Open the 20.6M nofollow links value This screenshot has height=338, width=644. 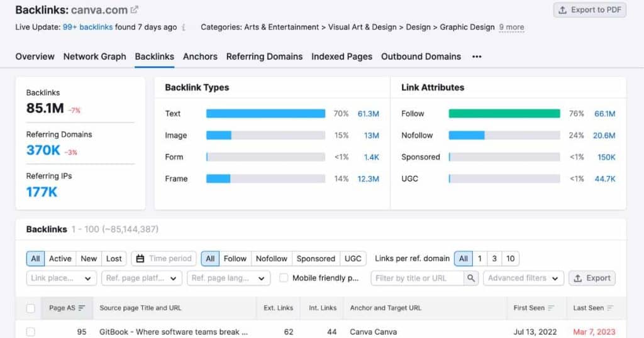coord(604,135)
